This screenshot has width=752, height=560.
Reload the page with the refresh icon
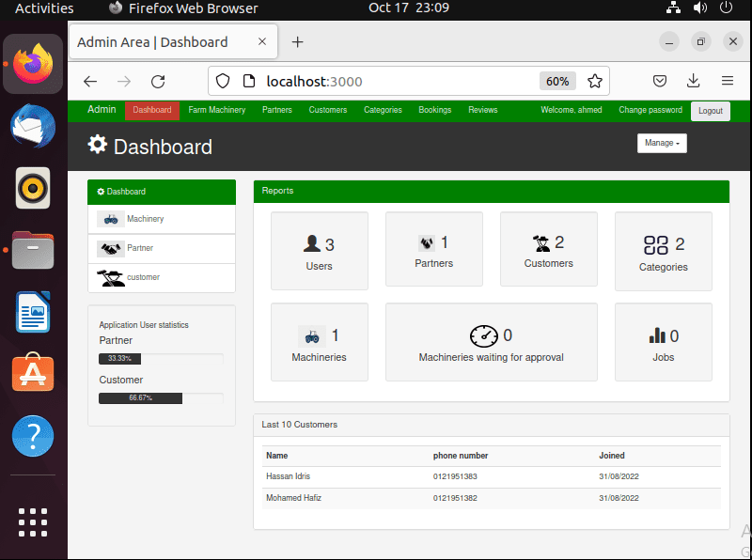[x=158, y=82]
